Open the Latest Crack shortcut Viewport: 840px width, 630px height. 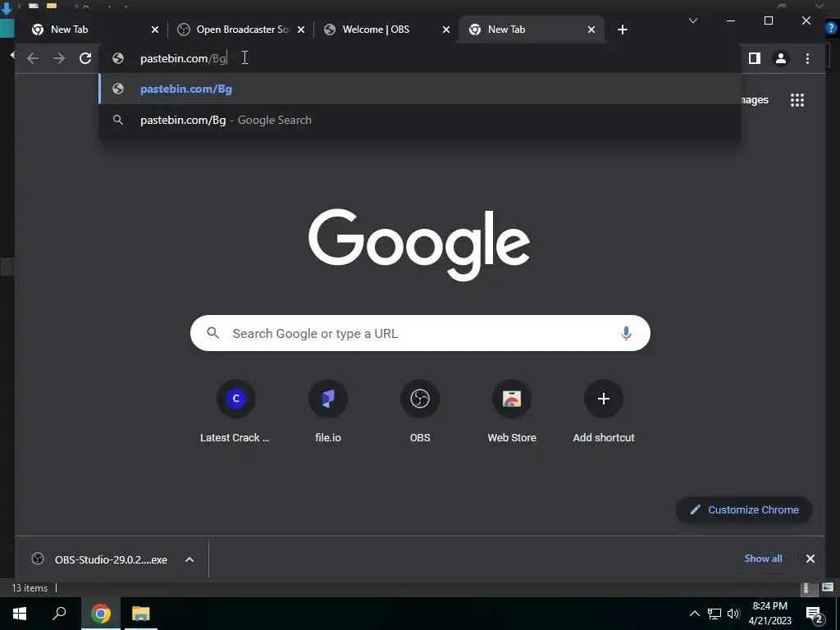point(235,412)
